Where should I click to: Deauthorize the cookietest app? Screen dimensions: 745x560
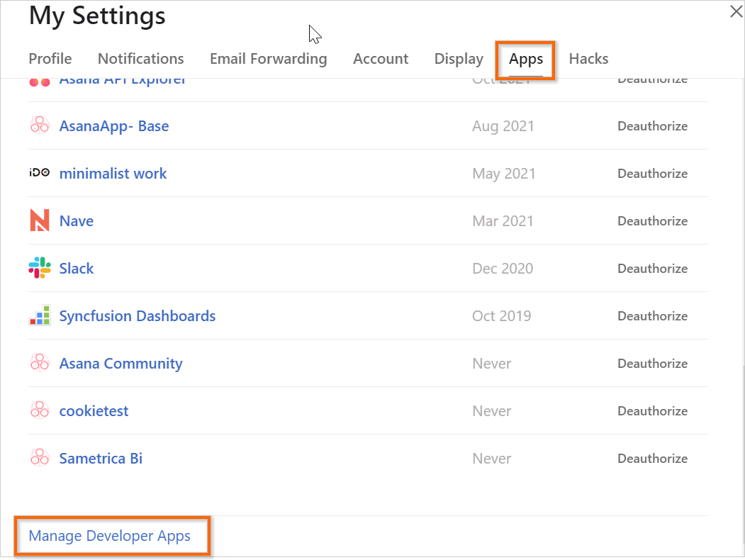652,411
